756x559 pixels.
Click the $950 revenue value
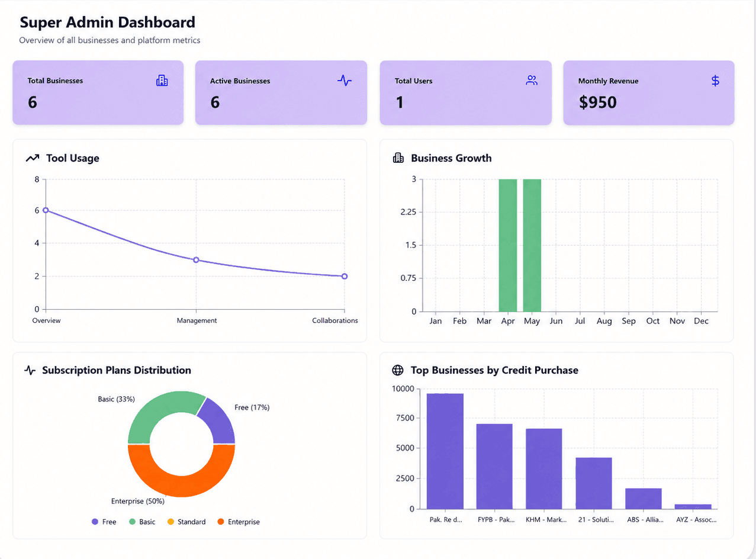coord(598,102)
